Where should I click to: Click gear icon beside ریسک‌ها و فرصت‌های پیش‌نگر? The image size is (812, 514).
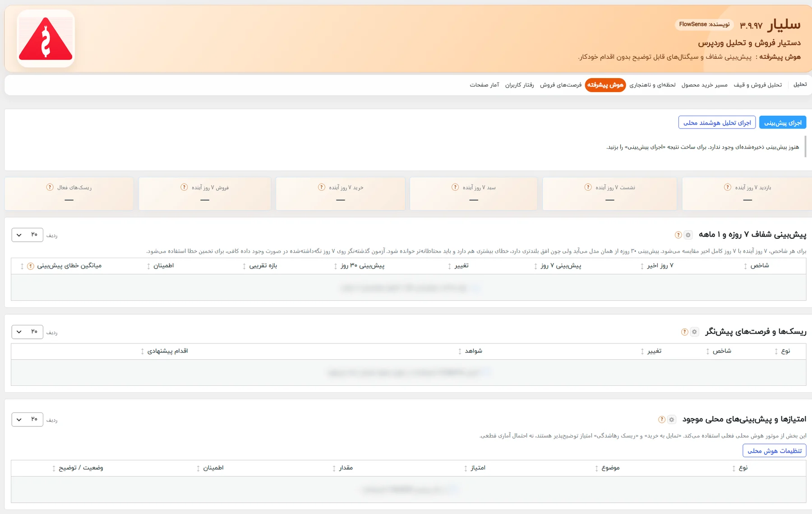click(695, 332)
